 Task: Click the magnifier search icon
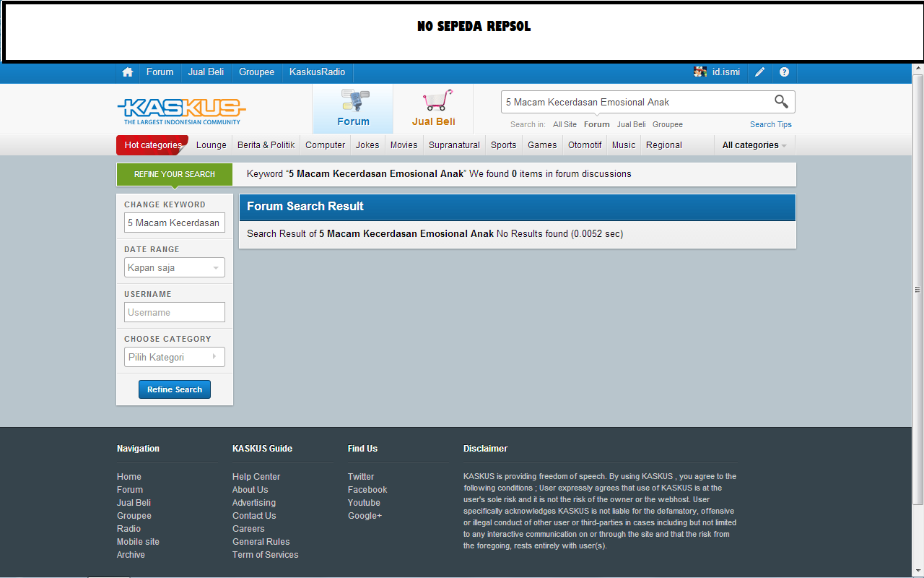pos(781,102)
